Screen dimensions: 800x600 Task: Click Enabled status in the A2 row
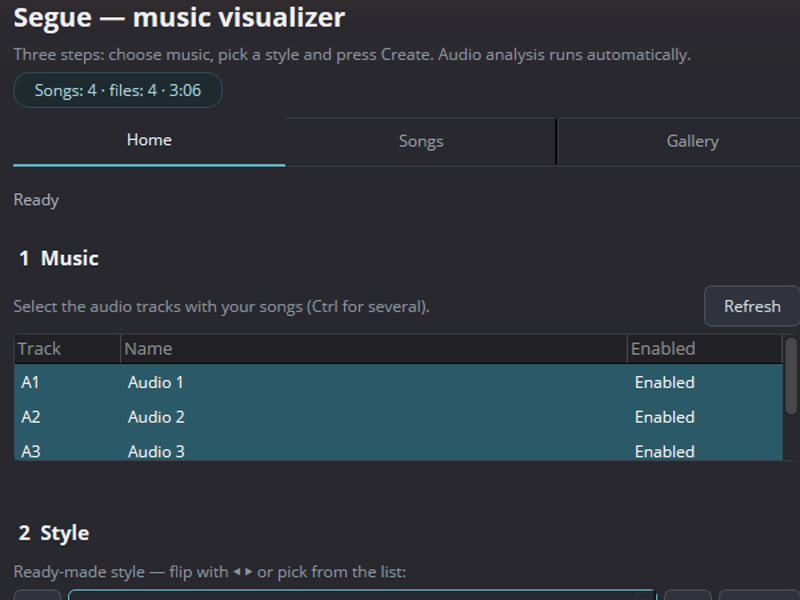pos(664,417)
